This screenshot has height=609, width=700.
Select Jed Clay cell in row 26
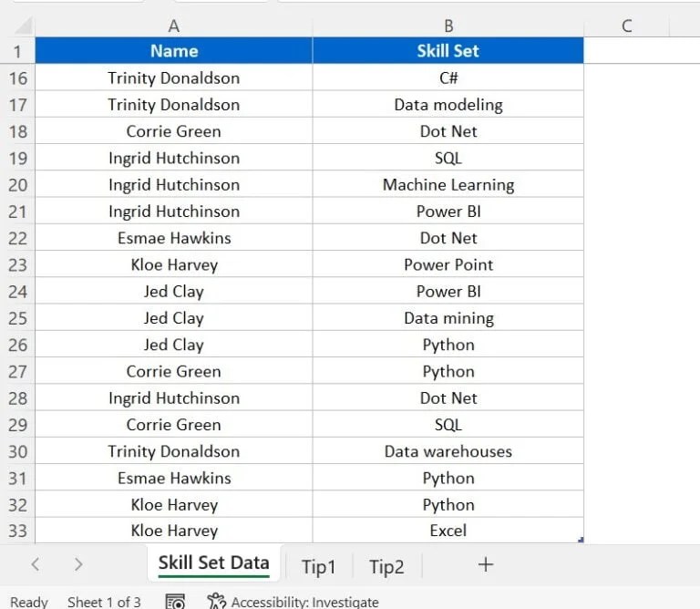coord(174,345)
